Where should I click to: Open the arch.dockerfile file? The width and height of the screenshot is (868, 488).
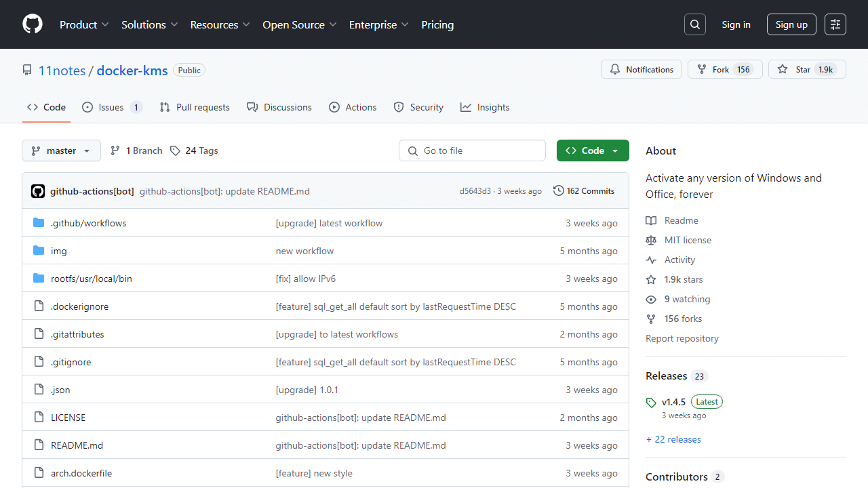(81, 473)
